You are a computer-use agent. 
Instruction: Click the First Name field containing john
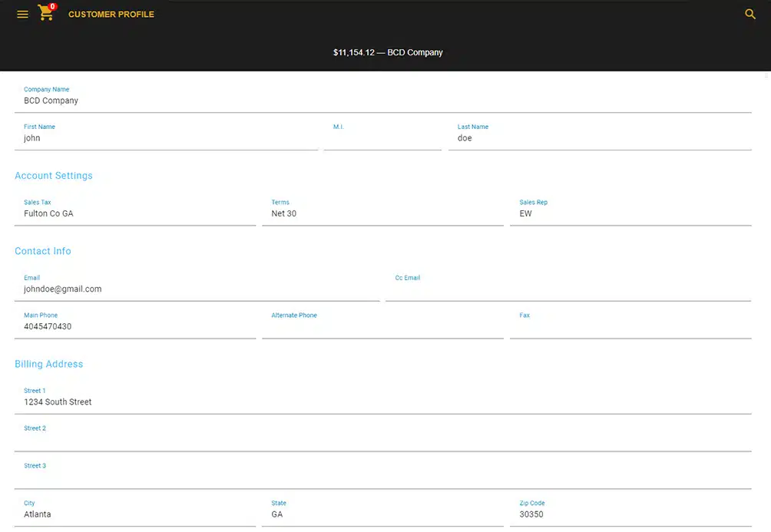click(166, 138)
